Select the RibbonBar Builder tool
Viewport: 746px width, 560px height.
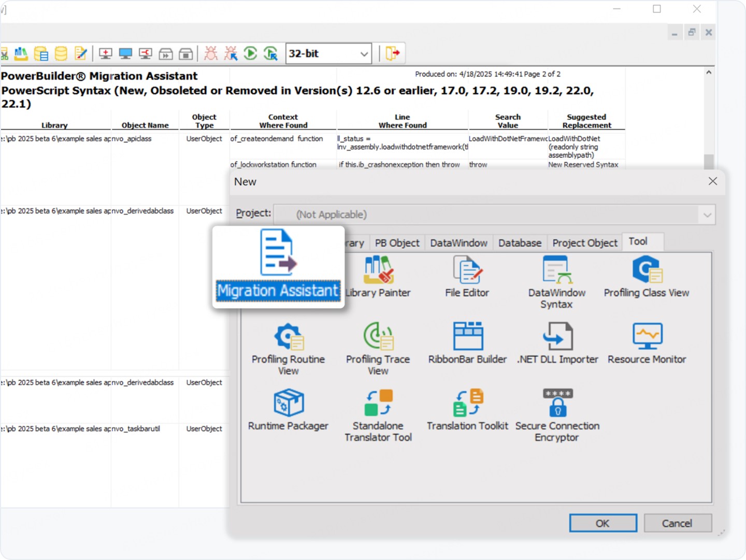(x=467, y=343)
